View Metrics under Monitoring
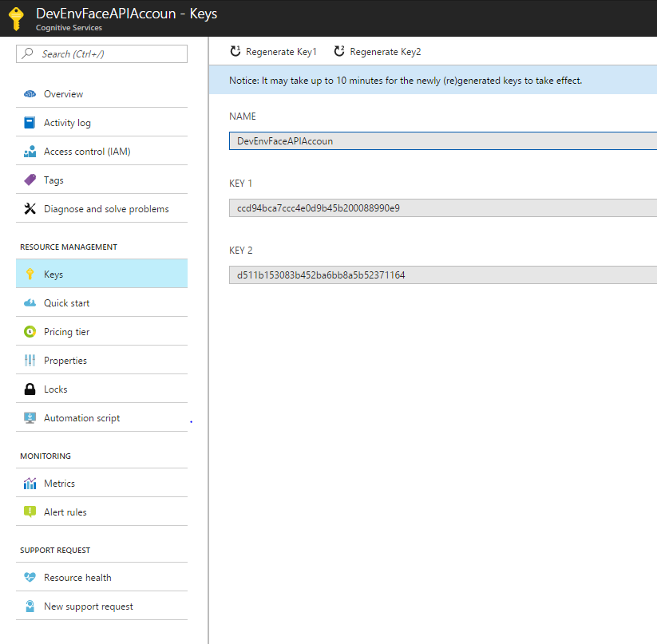The height and width of the screenshot is (644, 657). [102, 484]
